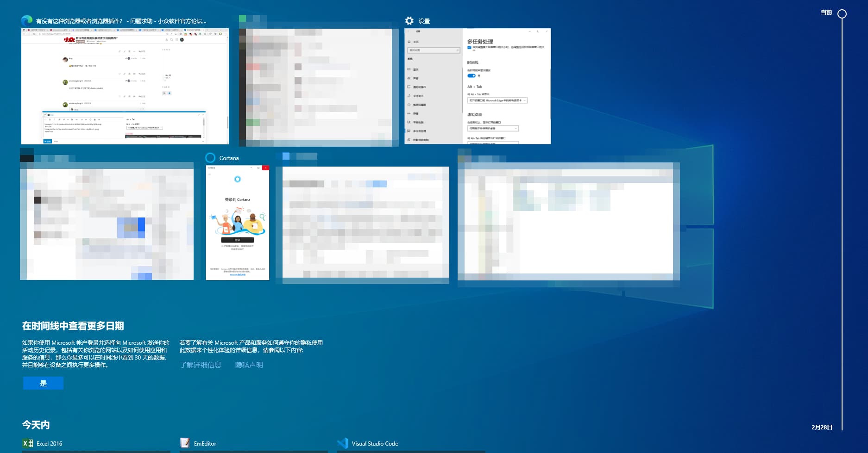The image size is (868, 453).
Task: Open the 隐私声明 link
Action: coord(249,365)
